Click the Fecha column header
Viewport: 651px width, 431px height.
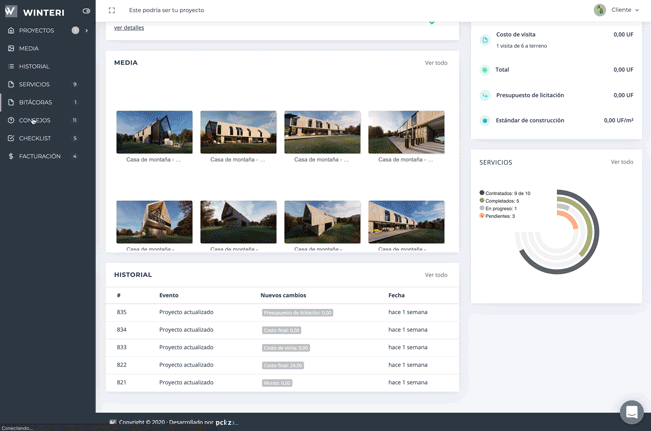(396, 295)
